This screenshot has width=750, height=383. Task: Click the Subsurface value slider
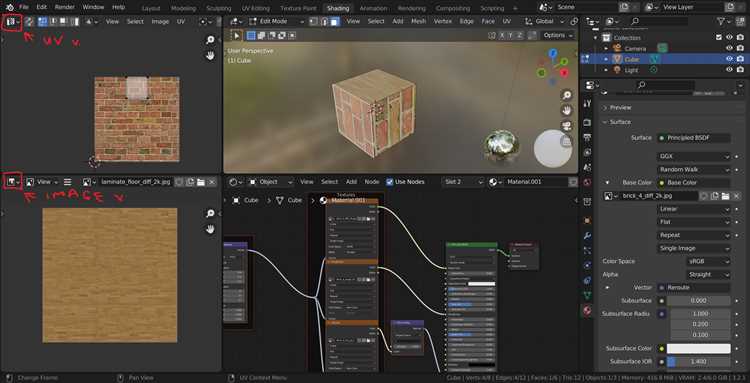[x=699, y=301]
